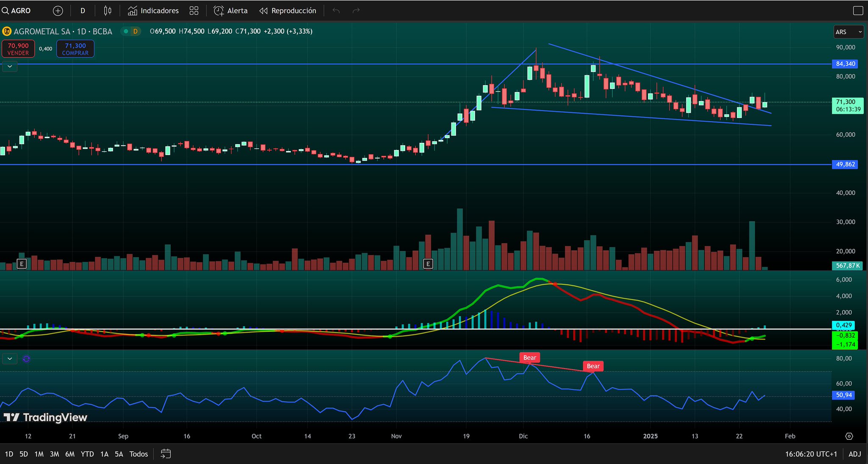The height and width of the screenshot is (464, 868).
Task: Open the candlestick chart type selector
Action: point(108,11)
